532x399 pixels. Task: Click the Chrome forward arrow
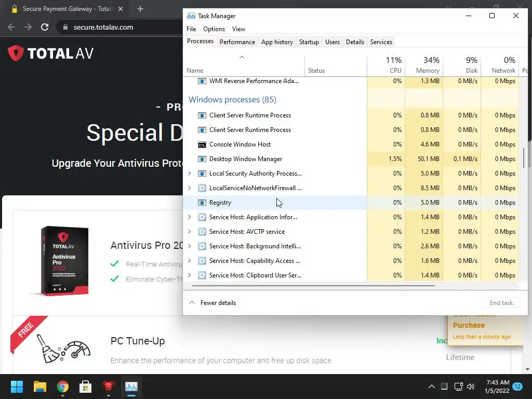28,27
